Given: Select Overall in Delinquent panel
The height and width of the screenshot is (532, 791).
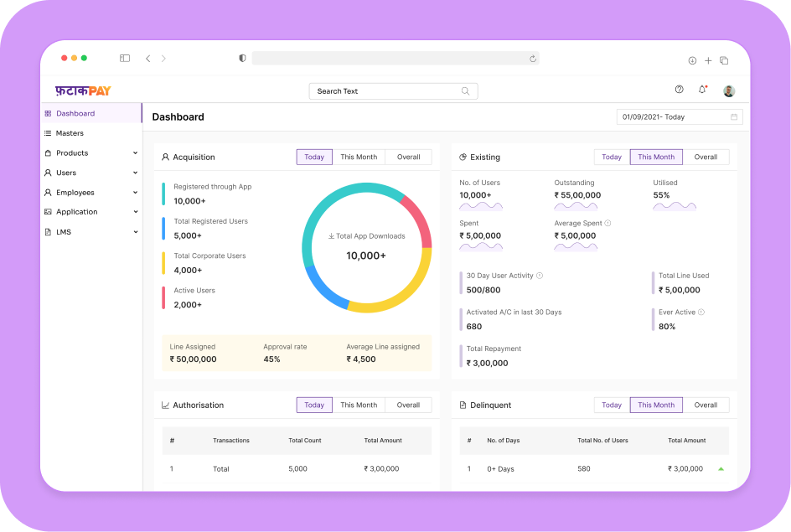Looking at the screenshot, I should click(x=706, y=405).
